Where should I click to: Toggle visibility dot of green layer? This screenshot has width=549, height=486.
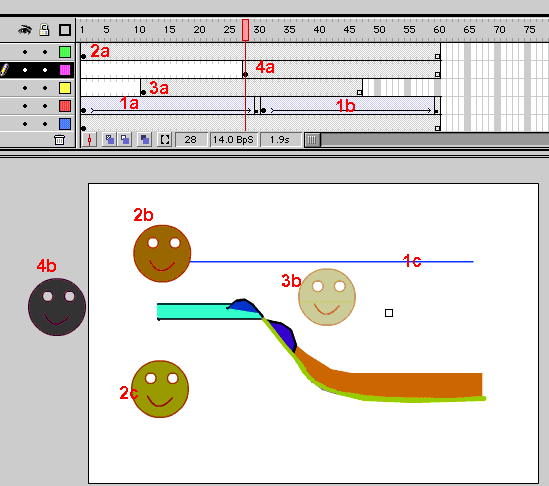click(x=25, y=52)
